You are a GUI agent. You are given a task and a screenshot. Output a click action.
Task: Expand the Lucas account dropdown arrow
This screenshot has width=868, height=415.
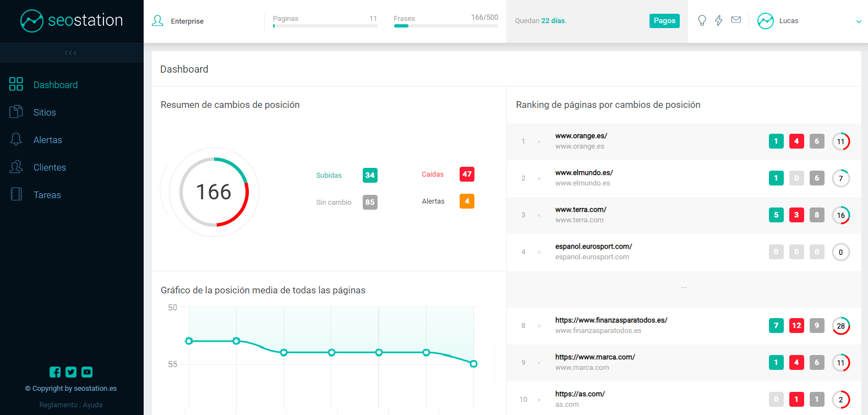859,21
